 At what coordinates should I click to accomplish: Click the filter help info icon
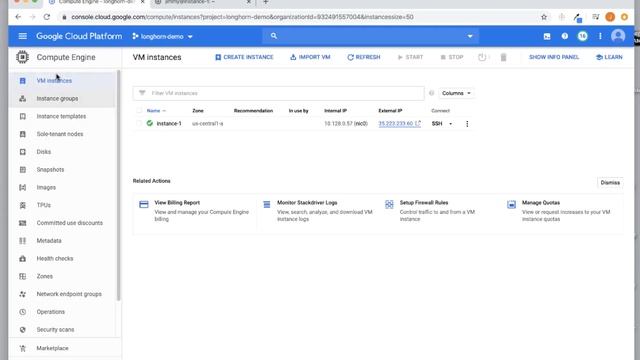[431, 93]
